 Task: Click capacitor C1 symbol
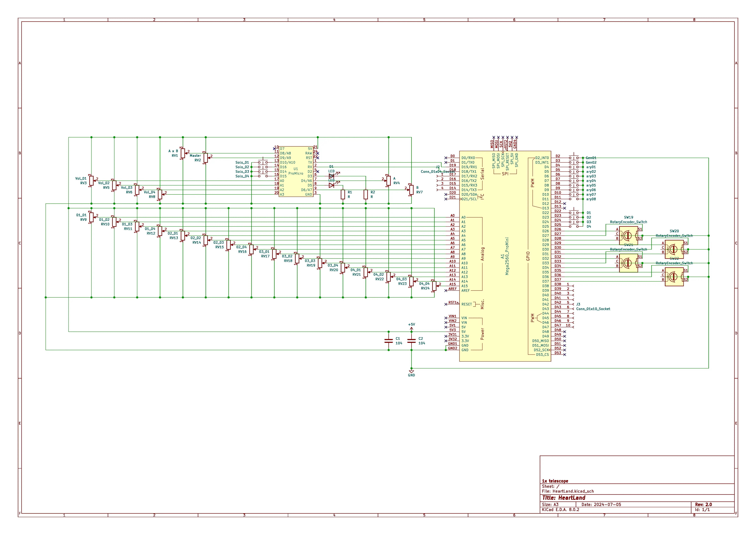[x=389, y=341]
